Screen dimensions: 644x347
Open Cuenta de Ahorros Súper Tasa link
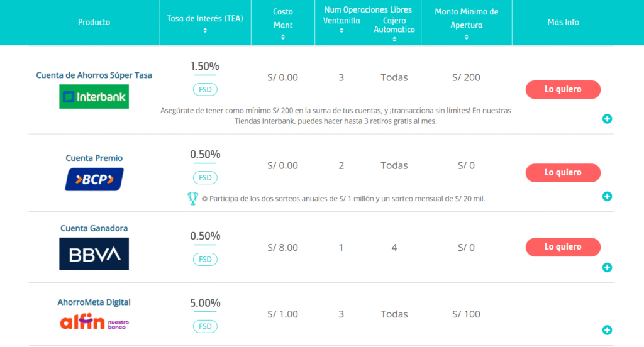coord(94,75)
